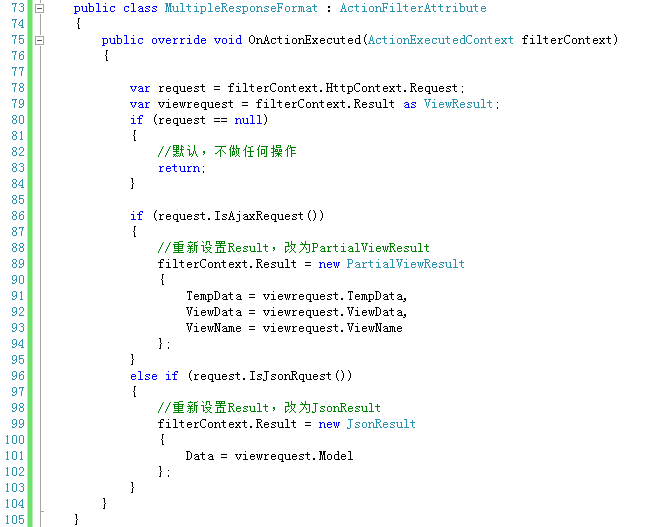Click the ActionExecutedContext parameter type
The image size is (646, 527).
440,40
